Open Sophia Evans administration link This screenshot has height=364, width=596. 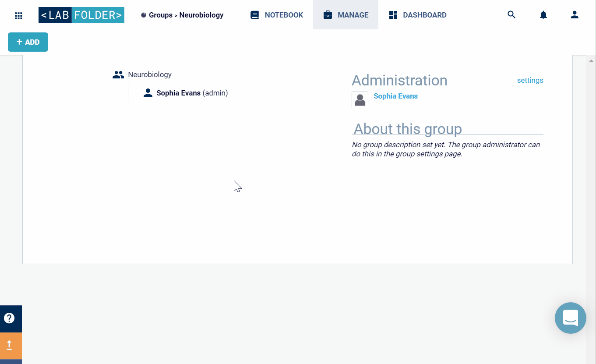click(395, 96)
